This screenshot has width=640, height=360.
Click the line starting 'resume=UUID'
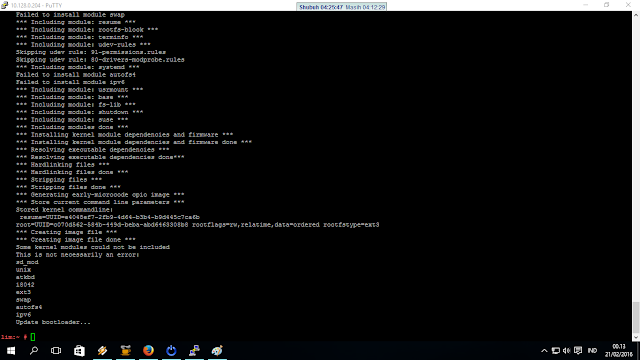tap(110, 217)
